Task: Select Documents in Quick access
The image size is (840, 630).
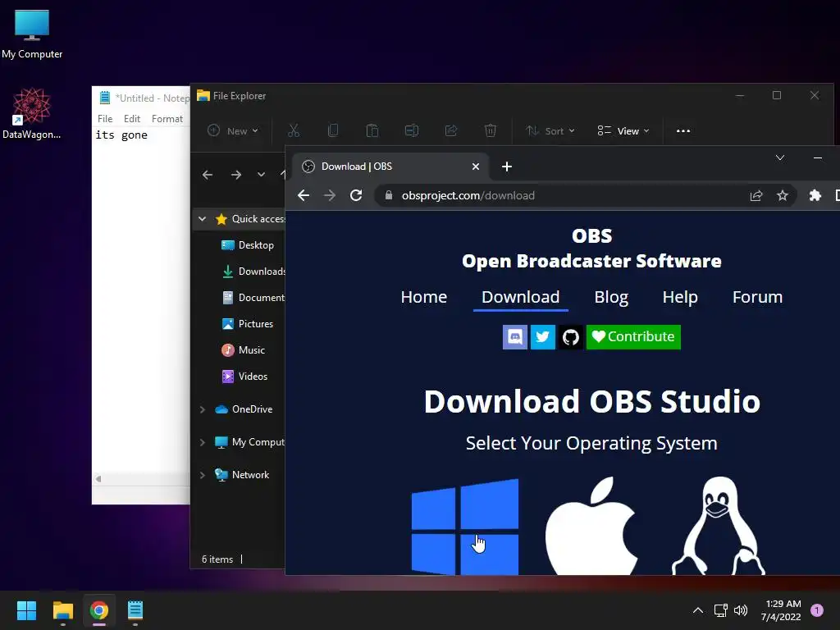Action: 252,298
